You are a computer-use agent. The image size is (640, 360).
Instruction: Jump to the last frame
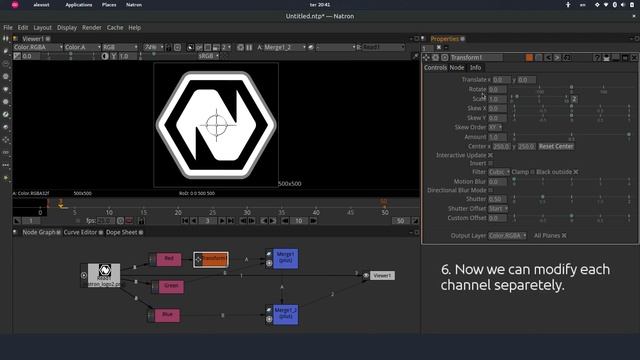(x=231, y=221)
